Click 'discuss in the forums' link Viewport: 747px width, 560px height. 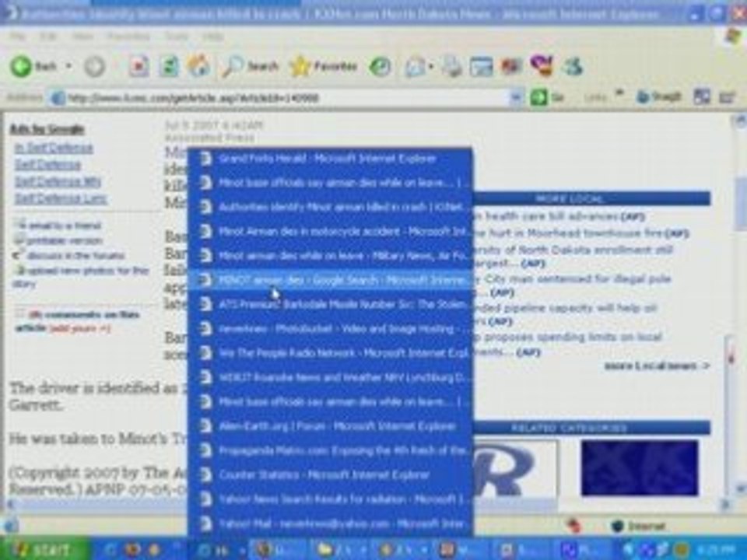(75, 256)
